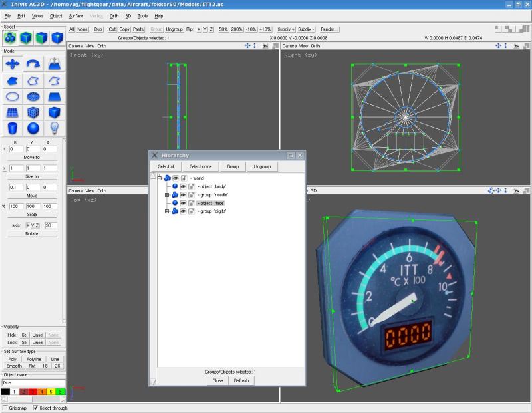This screenshot has height=413, width=532.
Task: Expand the group 'digits' tree node
Action: 167,211
